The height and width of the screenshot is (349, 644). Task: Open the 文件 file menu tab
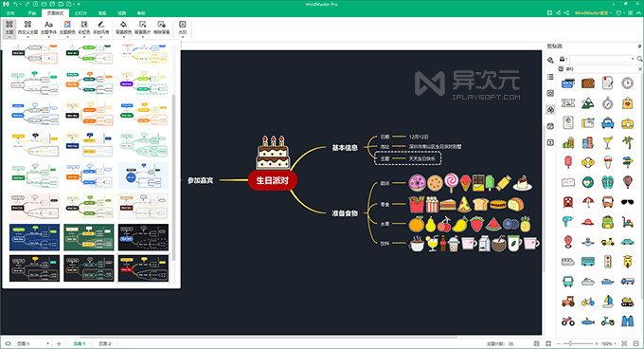[10, 13]
